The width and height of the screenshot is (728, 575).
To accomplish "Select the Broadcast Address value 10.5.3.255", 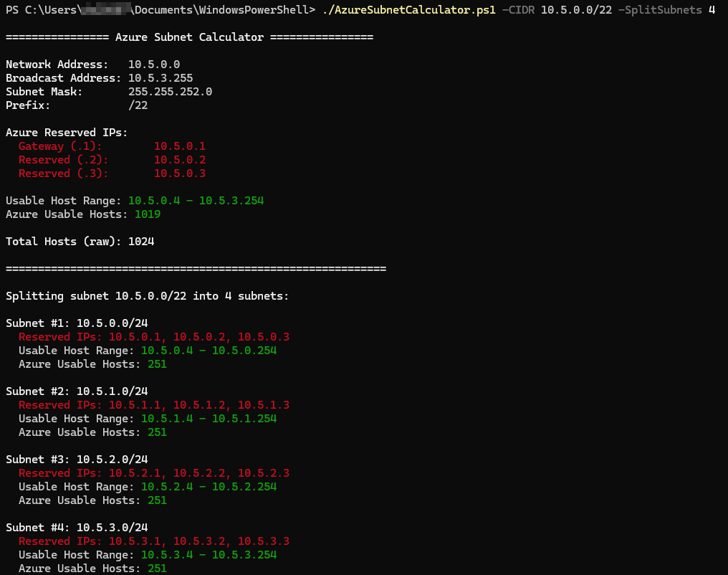I will tap(161, 78).
